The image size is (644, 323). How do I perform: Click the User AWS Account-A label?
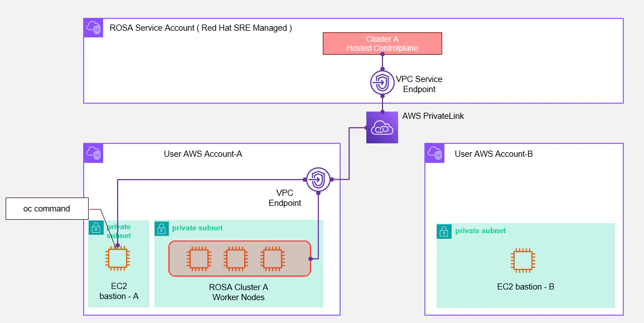203,154
